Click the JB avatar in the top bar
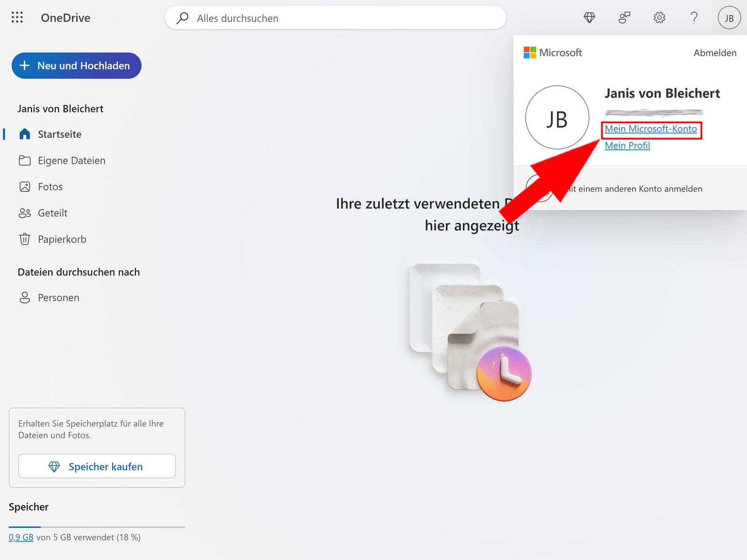Image resolution: width=747 pixels, height=560 pixels. click(x=729, y=18)
